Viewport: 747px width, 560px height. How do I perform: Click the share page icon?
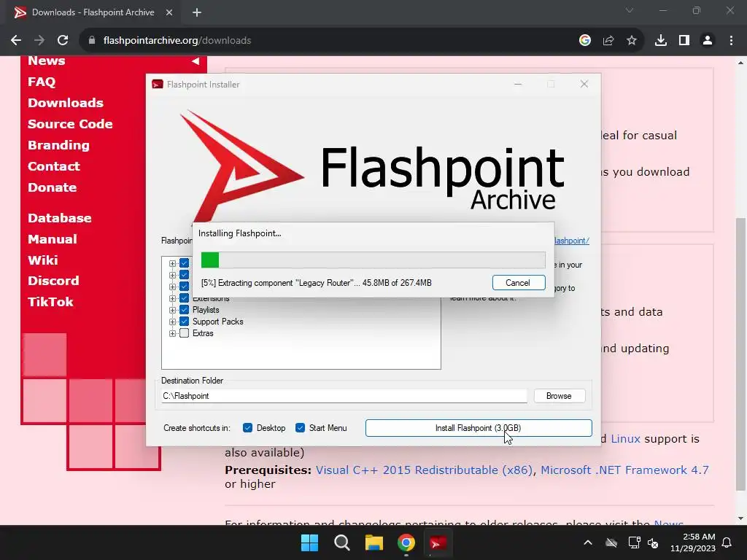[608, 41]
